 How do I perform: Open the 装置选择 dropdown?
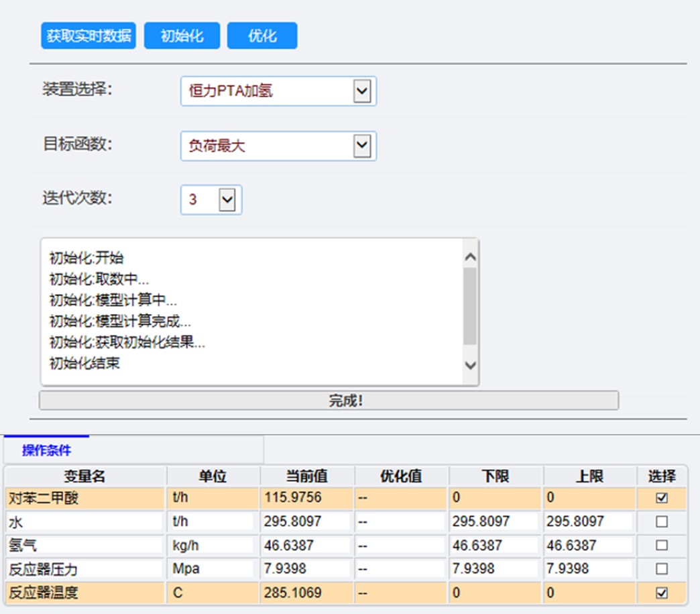[278, 91]
